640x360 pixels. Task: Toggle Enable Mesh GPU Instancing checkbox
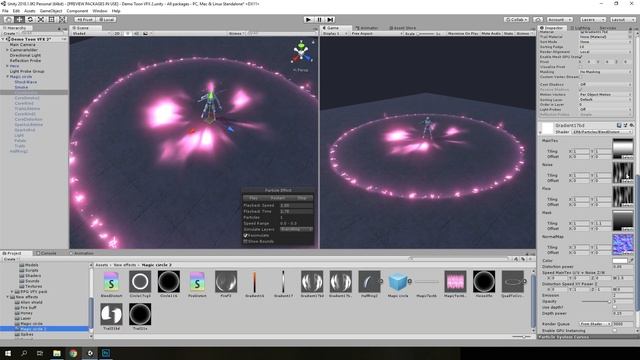click(x=581, y=57)
